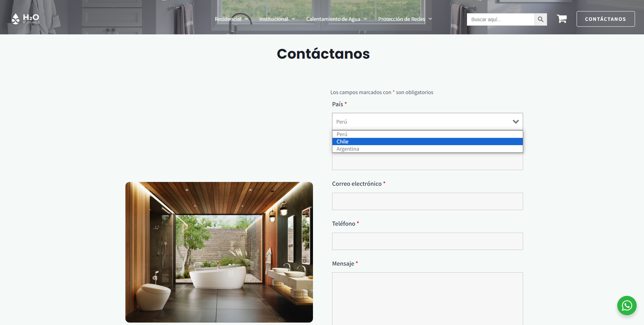
Task: Click the search magnifier icon
Action: (x=540, y=19)
